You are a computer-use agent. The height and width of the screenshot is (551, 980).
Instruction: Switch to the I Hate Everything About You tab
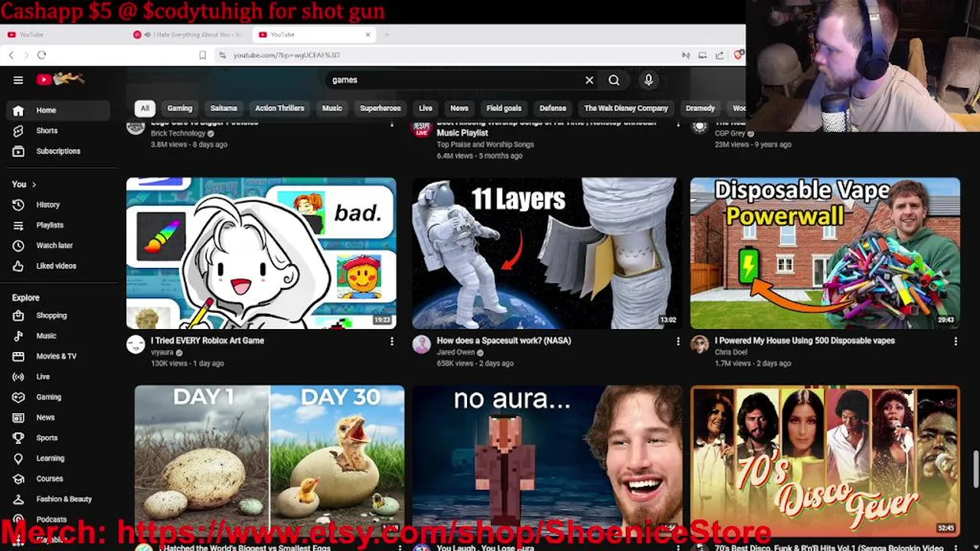coord(188,34)
